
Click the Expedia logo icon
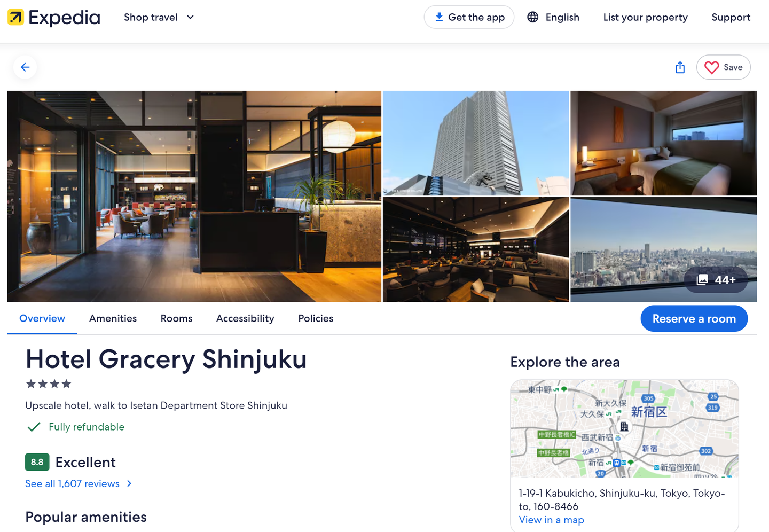click(15, 18)
